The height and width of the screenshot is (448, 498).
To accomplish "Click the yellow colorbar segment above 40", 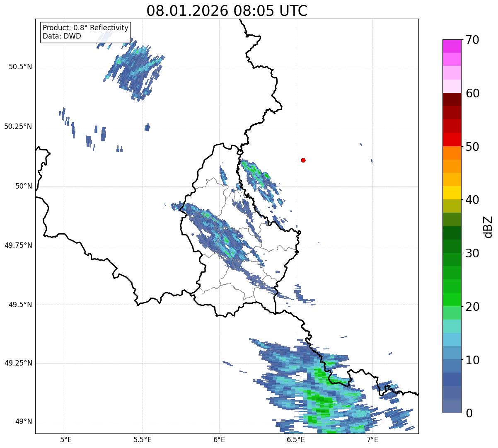I will [x=452, y=193].
